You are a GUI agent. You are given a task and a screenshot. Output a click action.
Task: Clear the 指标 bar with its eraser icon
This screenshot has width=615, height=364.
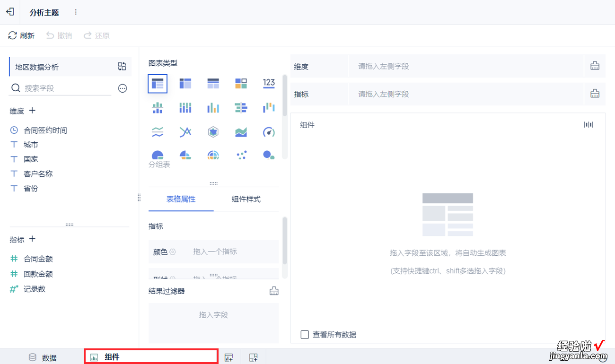click(x=595, y=94)
